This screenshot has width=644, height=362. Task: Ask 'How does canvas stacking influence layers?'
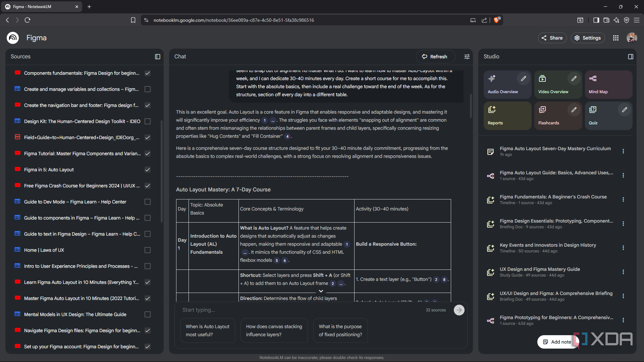(x=274, y=330)
